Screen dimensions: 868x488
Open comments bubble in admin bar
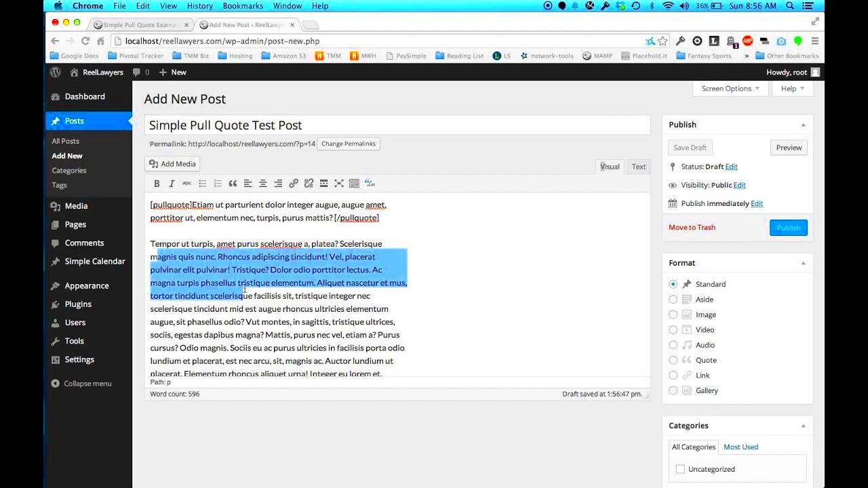pyautogui.click(x=141, y=72)
